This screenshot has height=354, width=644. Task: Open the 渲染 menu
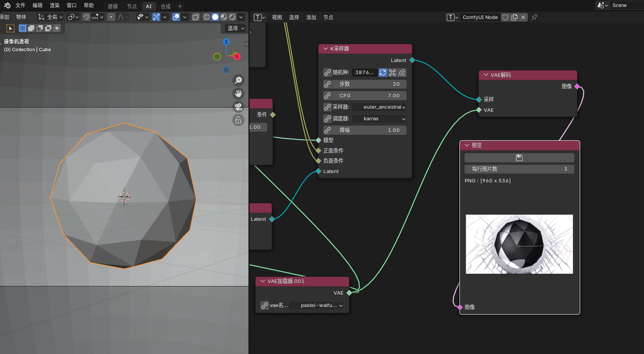55,5
